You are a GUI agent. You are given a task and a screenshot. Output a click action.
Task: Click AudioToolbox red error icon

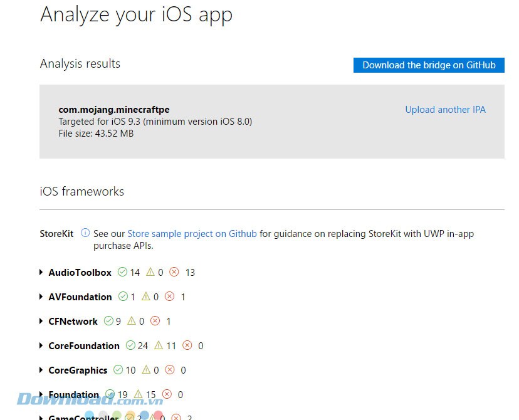pyautogui.click(x=174, y=272)
